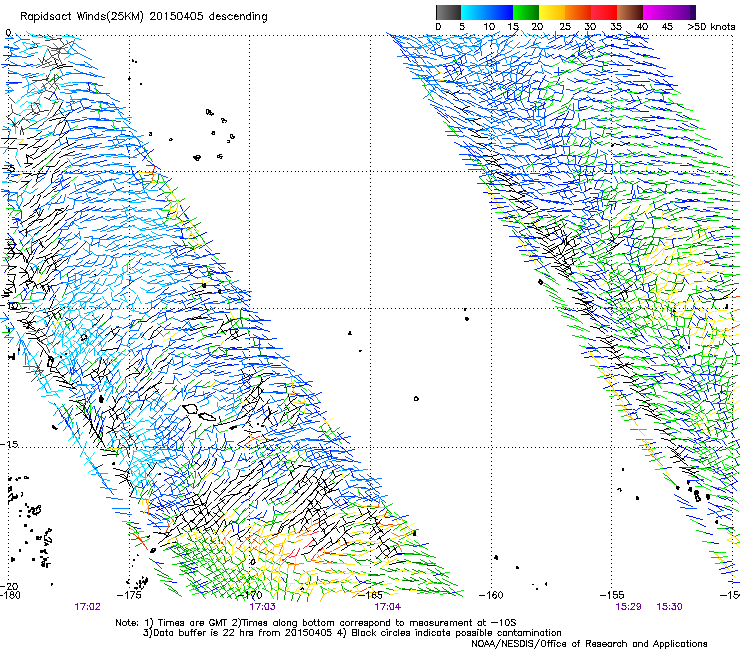
Task: Click 'Black circles indicate possible contamination' note
Action: (x=454, y=633)
